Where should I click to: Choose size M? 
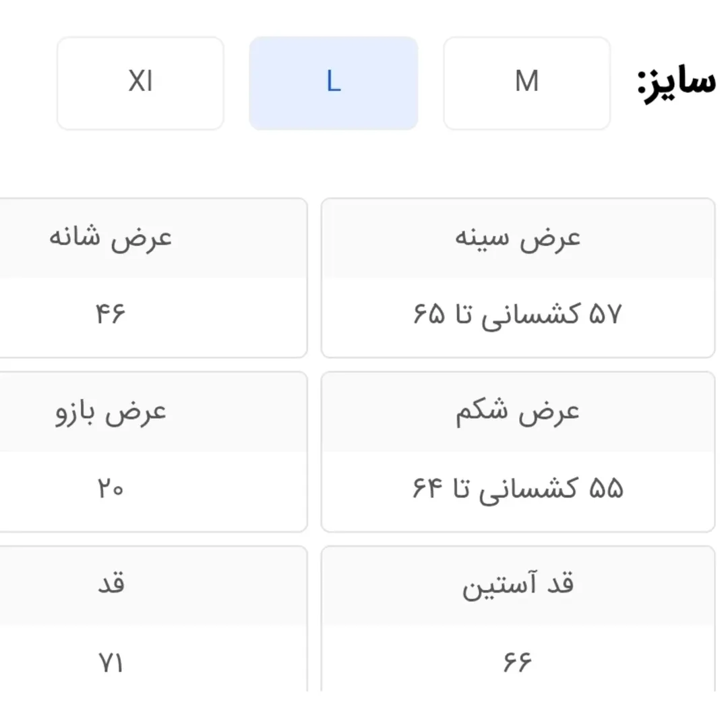(x=526, y=83)
